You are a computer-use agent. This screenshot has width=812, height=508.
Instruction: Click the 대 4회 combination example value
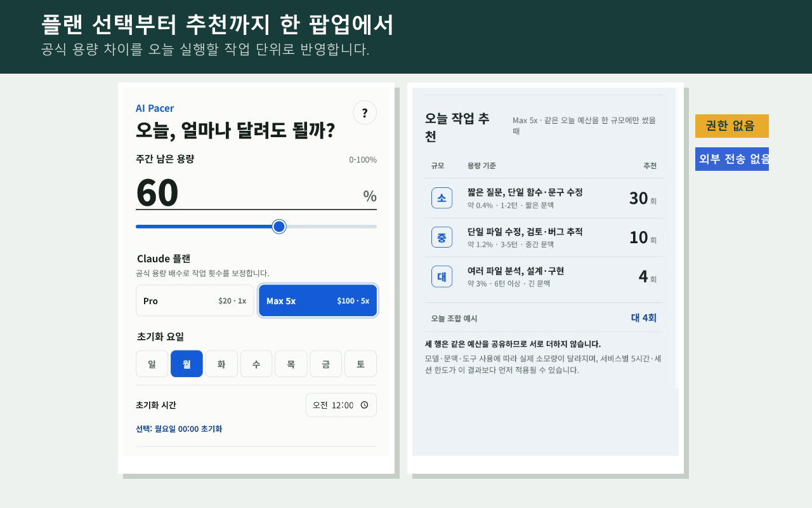point(643,317)
